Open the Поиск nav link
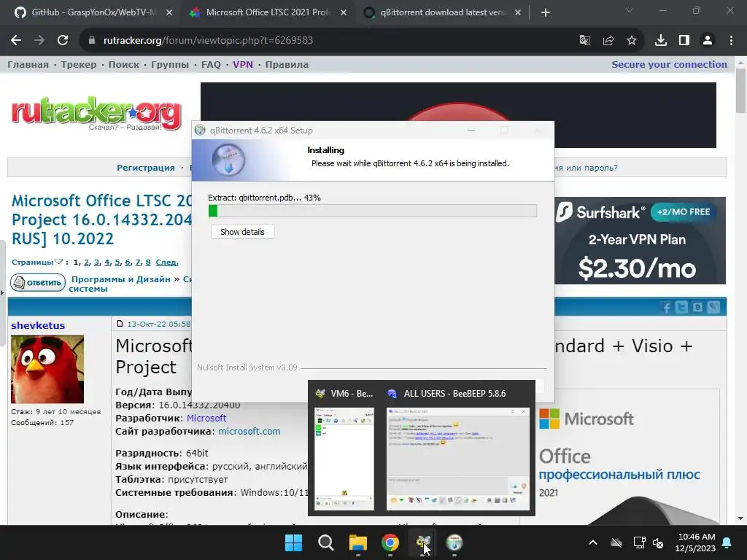The height and width of the screenshot is (560, 747). (x=124, y=65)
